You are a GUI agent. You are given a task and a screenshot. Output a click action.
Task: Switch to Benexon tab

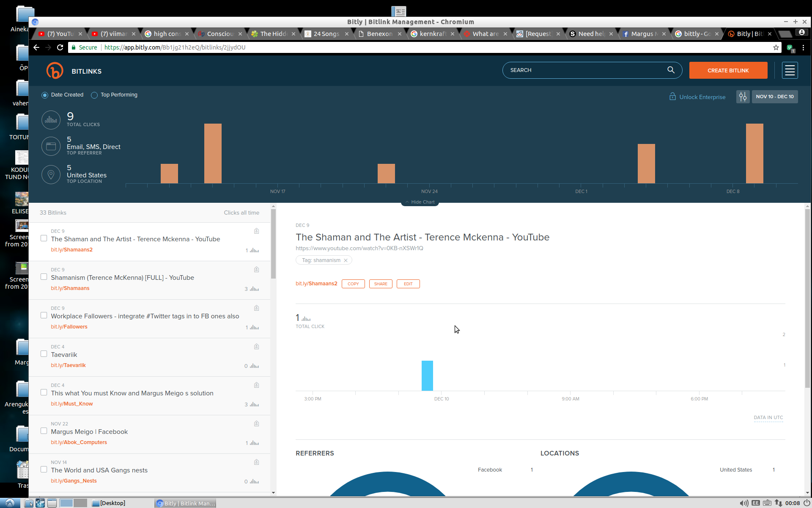click(379, 34)
